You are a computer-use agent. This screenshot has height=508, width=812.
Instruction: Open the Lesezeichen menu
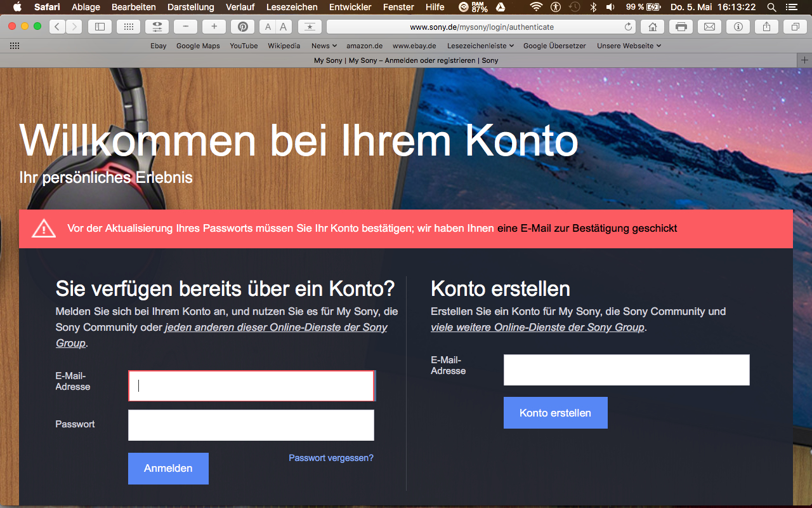(x=292, y=7)
